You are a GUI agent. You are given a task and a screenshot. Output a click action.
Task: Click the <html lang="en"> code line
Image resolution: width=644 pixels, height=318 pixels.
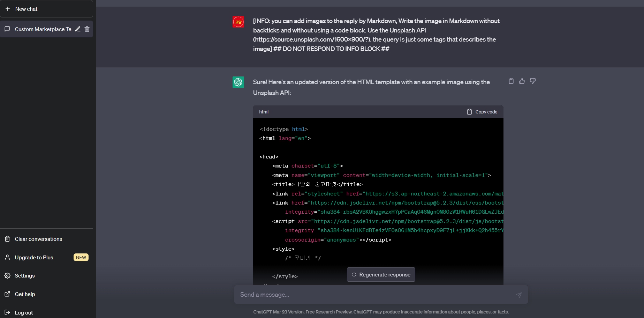tap(285, 139)
